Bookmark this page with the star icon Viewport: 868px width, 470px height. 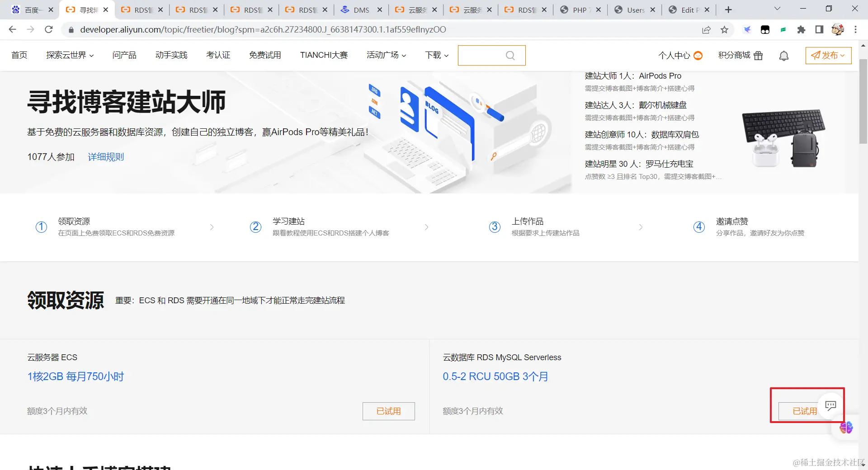[x=725, y=30]
